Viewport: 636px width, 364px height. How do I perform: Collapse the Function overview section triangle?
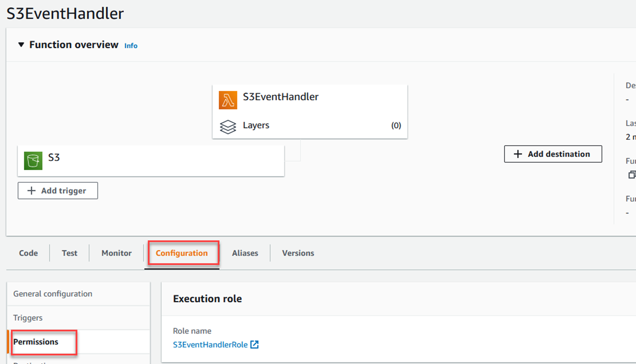tap(21, 45)
